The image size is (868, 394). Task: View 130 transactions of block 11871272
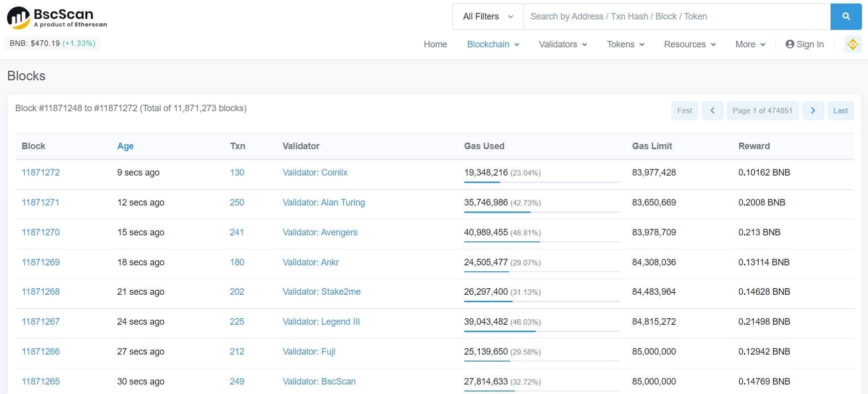237,173
